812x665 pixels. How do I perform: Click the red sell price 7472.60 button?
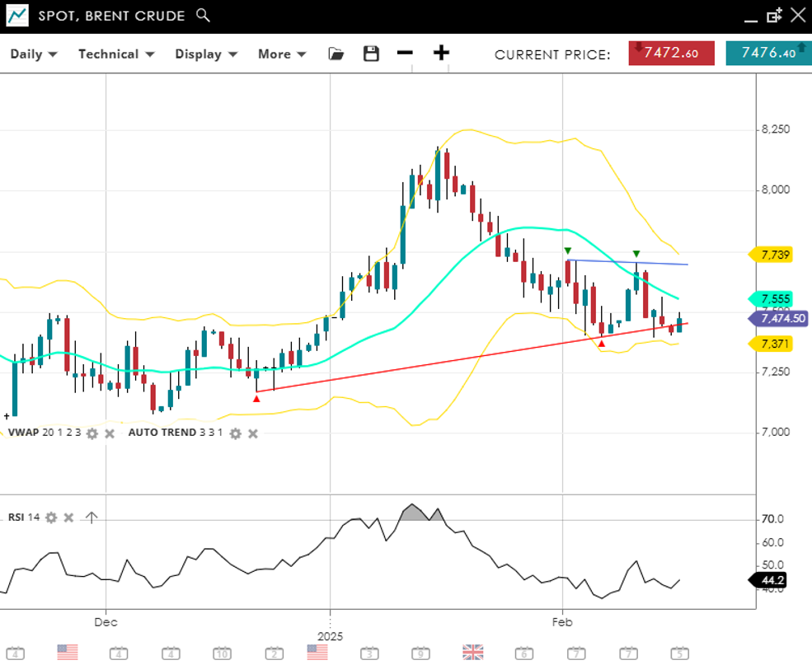672,53
